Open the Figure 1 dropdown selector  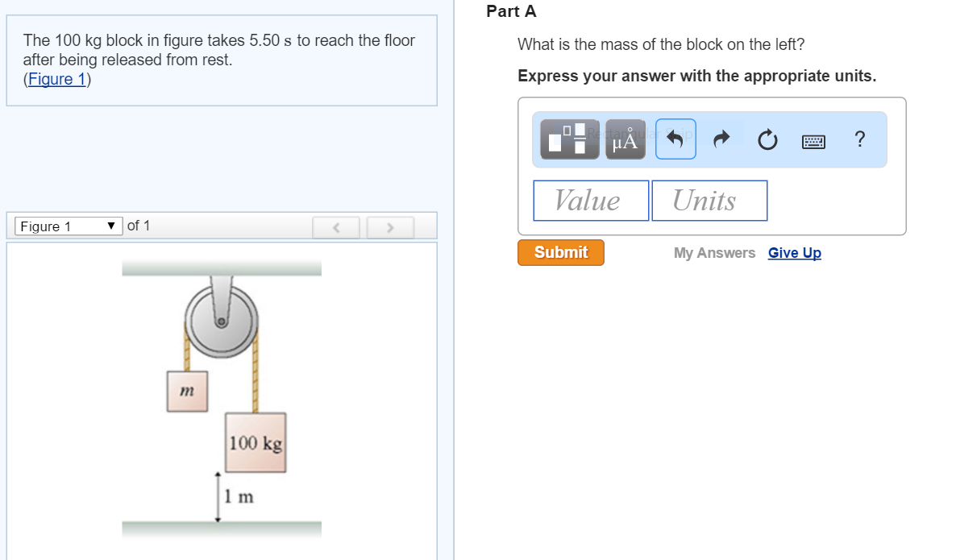[67, 226]
